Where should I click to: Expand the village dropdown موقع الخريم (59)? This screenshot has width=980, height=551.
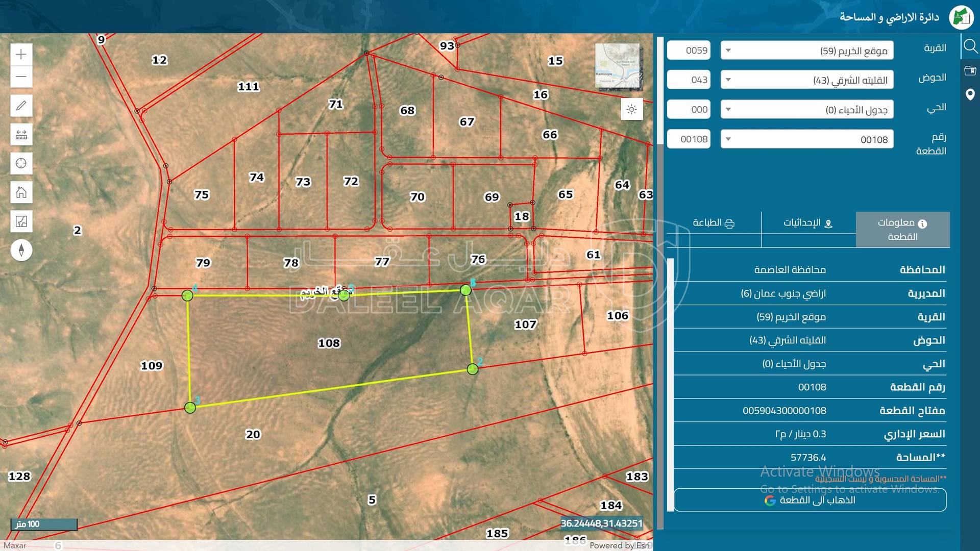pyautogui.click(x=806, y=51)
